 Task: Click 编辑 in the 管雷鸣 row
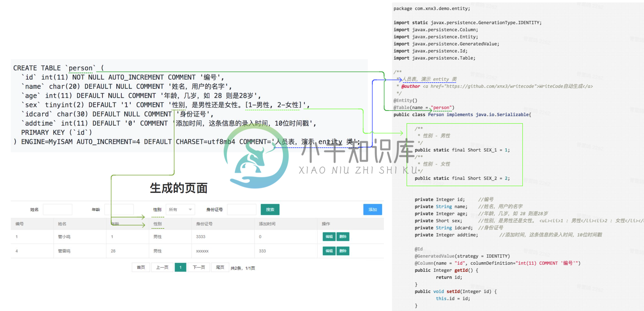click(329, 251)
